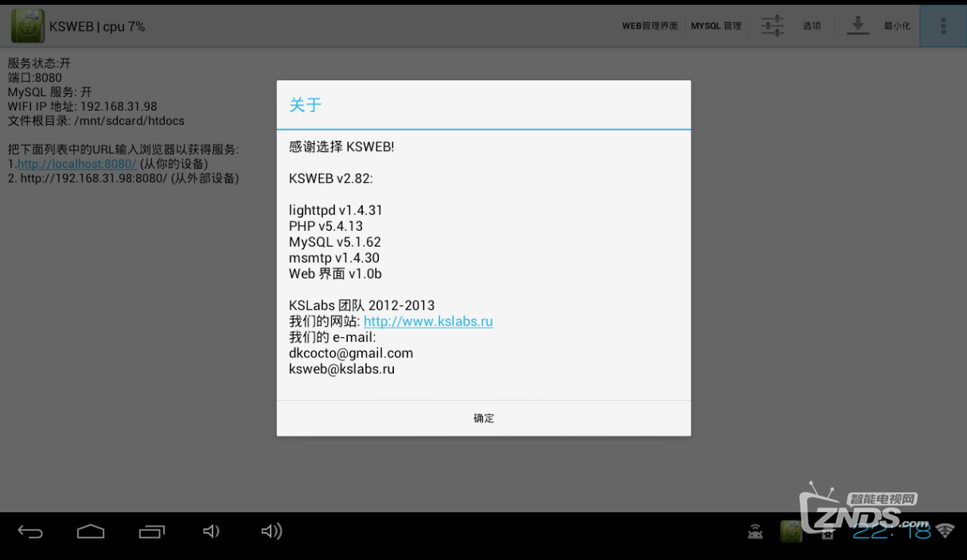Click the KSWEB tray icon near the clock

pyautogui.click(x=792, y=531)
